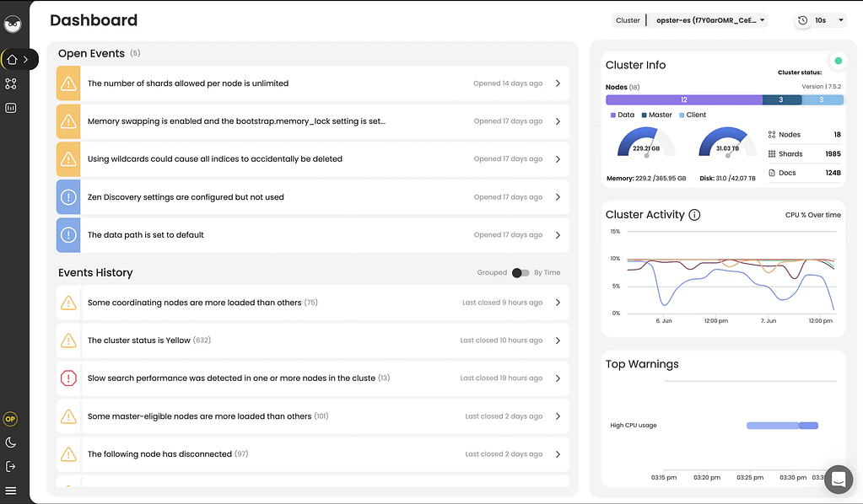Click the High CPU usage progress bar

point(781,426)
